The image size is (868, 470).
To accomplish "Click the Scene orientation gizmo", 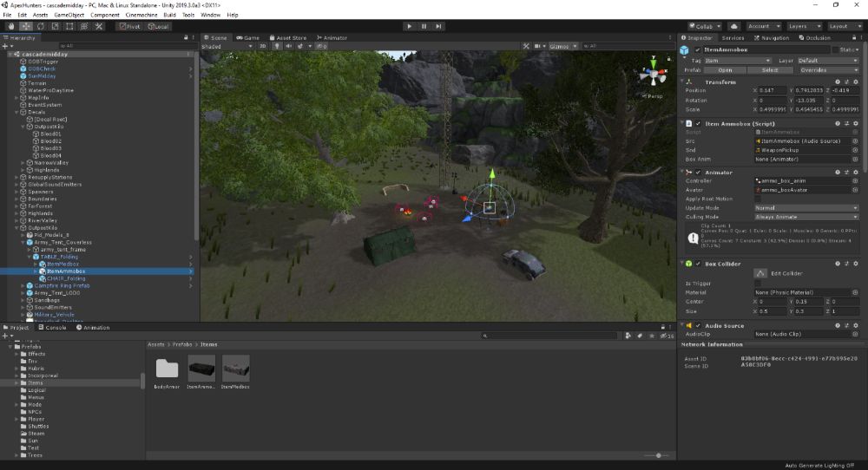I will click(x=654, y=74).
